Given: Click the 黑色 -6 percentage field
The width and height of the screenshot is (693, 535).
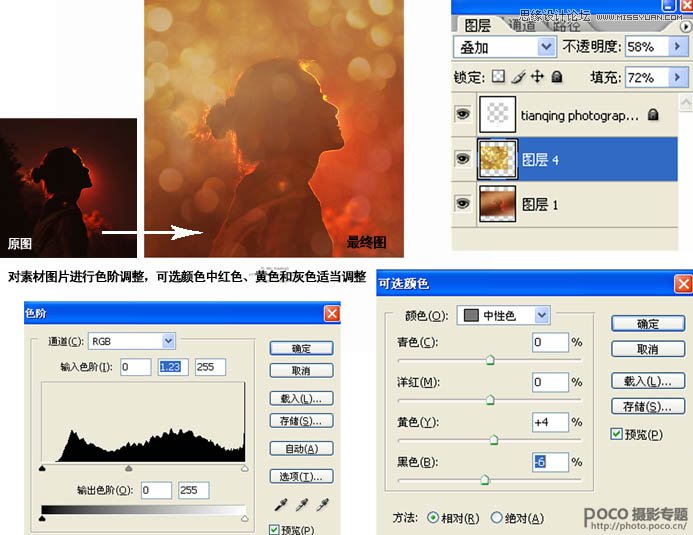Looking at the screenshot, I should pyautogui.click(x=550, y=462).
